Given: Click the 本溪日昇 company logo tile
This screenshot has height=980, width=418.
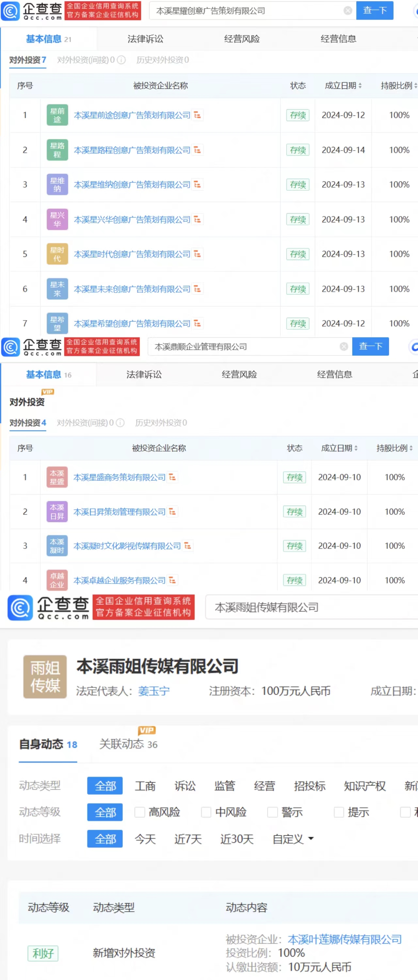Looking at the screenshot, I should (x=57, y=512).
